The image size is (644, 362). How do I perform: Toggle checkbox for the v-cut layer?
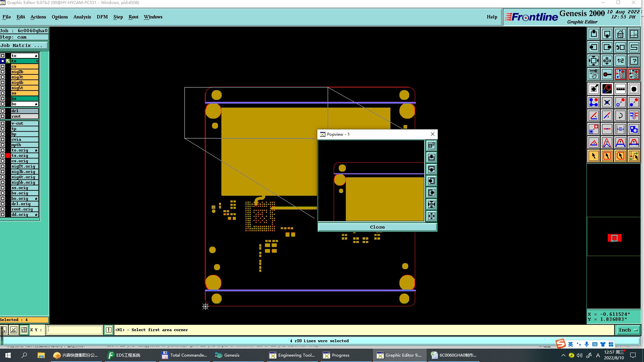pyautogui.click(x=3, y=123)
